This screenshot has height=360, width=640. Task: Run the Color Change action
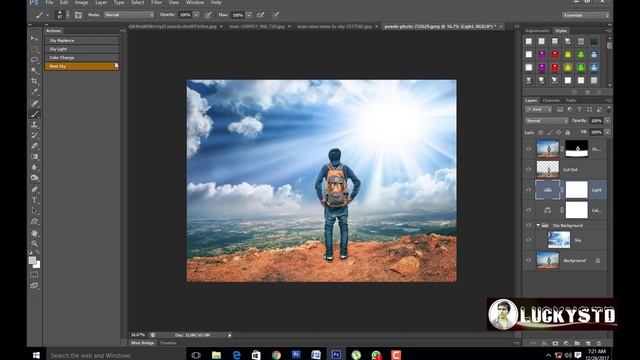click(x=82, y=58)
